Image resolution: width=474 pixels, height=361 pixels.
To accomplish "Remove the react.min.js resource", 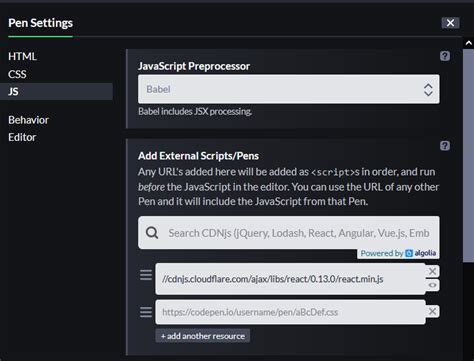I will (432, 271).
